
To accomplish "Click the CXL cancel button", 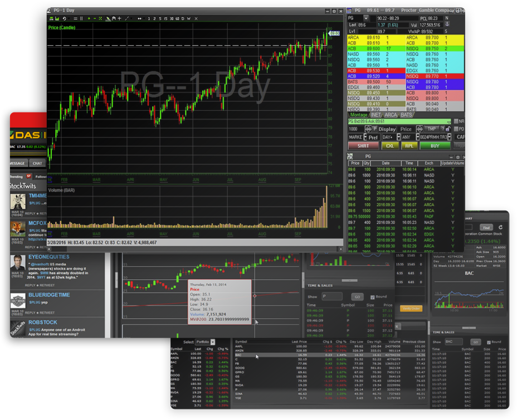I will 390,146.
